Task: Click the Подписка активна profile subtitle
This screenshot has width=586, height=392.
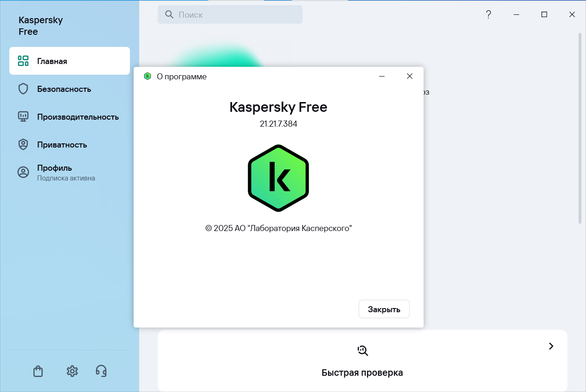Action: click(66, 178)
